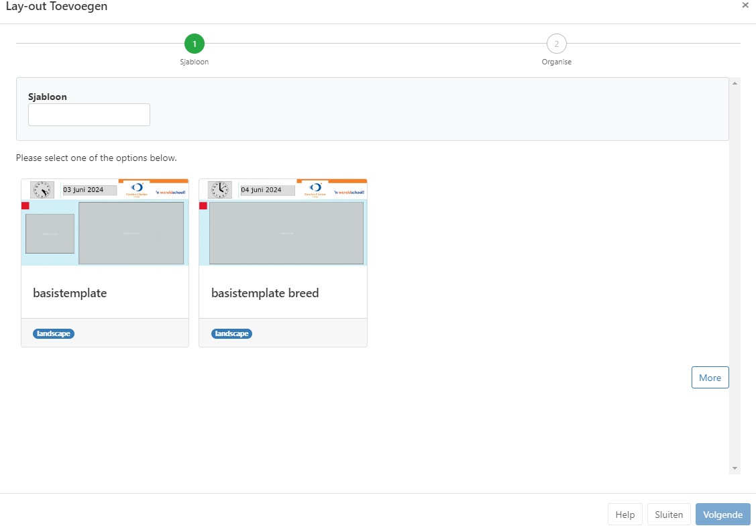This screenshot has width=756, height=532.
Task: Select step 1 Sjabloon in wizard
Action: 195,44
